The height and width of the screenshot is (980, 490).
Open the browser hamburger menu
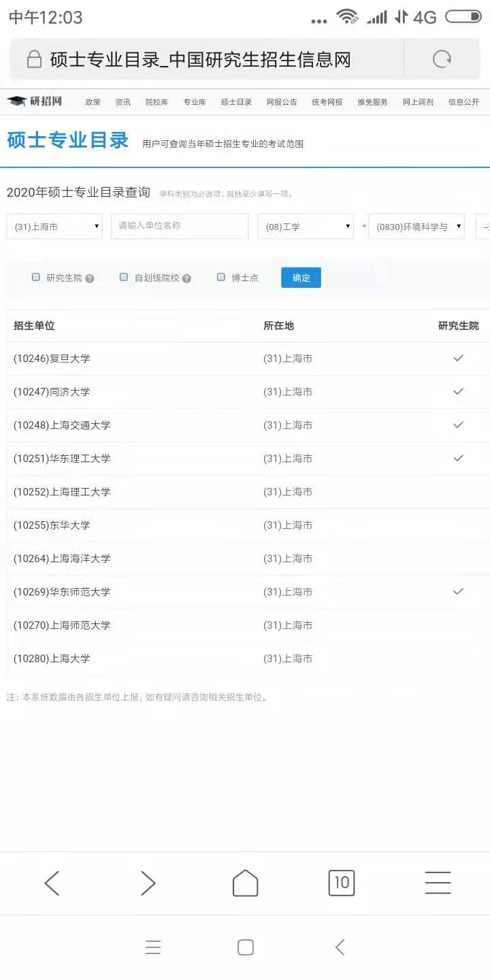(438, 883)
